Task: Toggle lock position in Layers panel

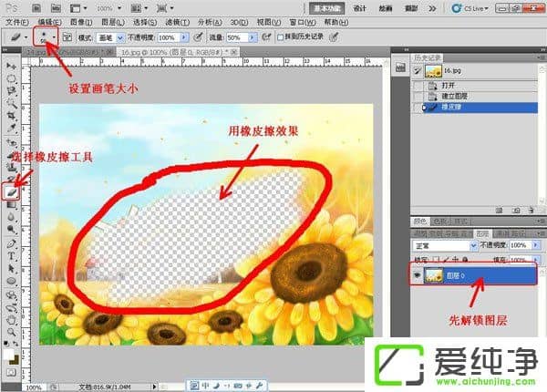Action: [455, 260]
